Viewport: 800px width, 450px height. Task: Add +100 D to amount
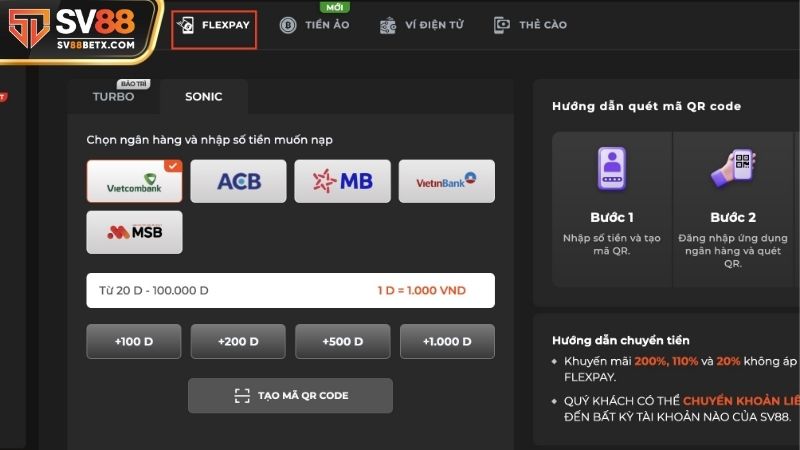pos(134,341)
